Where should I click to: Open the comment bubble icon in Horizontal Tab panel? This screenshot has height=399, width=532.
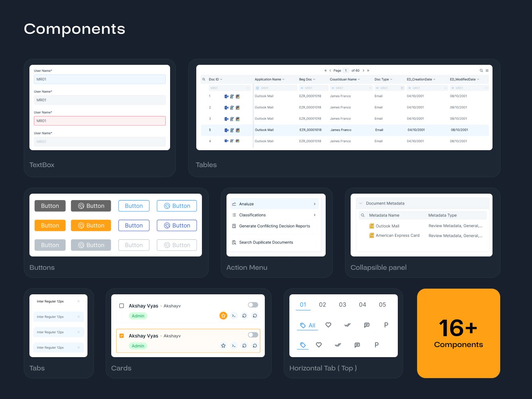pyautogui.click(x=367, y=325)
